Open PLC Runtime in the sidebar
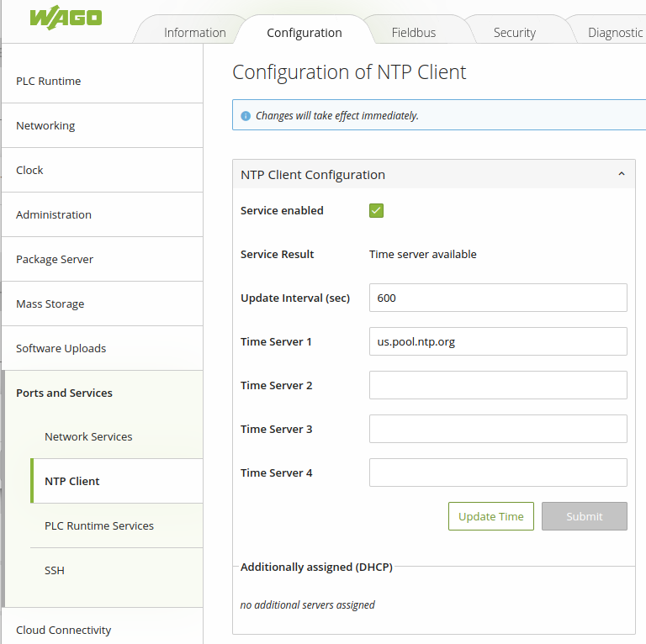The width and height of the screenshot is (646, 644). [49, 82]
